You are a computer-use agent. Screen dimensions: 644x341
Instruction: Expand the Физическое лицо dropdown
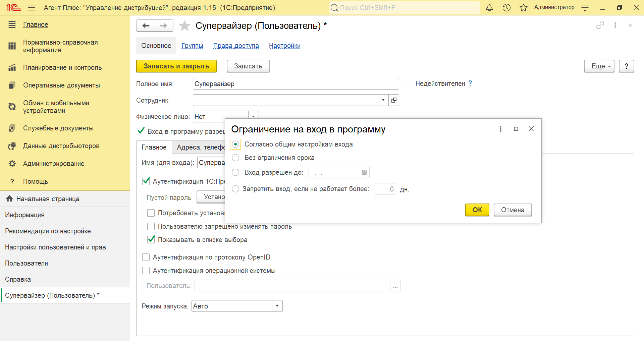[254, 116]
